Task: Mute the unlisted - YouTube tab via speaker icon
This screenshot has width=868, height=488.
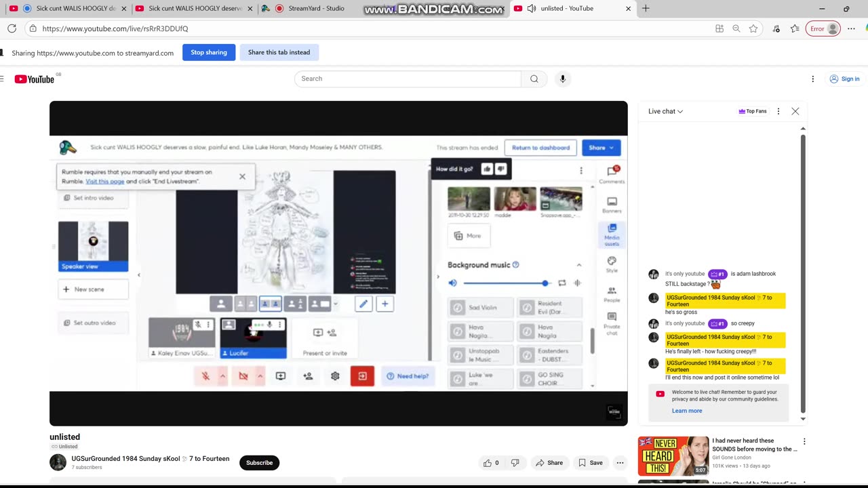Action: pos(532,9)
